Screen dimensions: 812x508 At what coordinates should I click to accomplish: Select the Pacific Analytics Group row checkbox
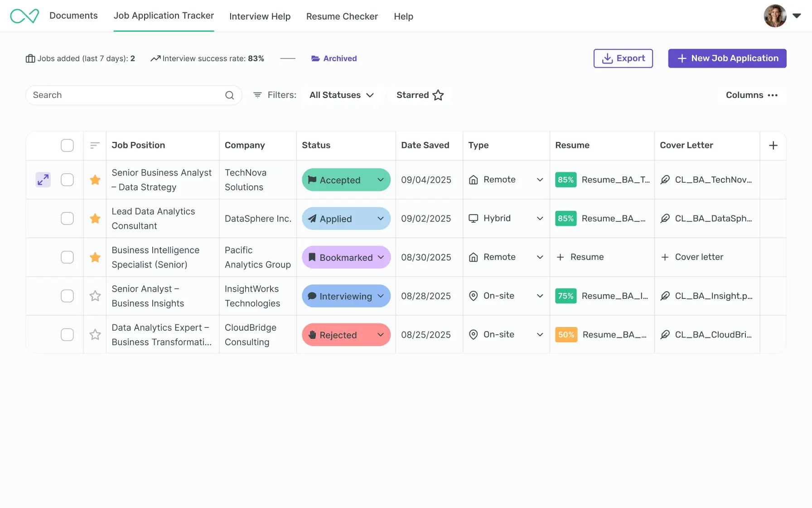67,257
